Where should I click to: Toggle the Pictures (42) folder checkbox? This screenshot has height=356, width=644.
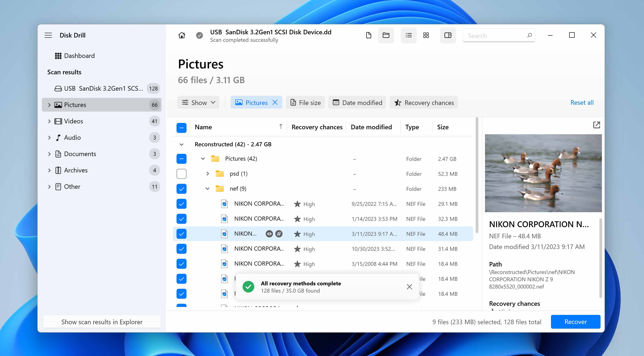[x=181, y=159]
